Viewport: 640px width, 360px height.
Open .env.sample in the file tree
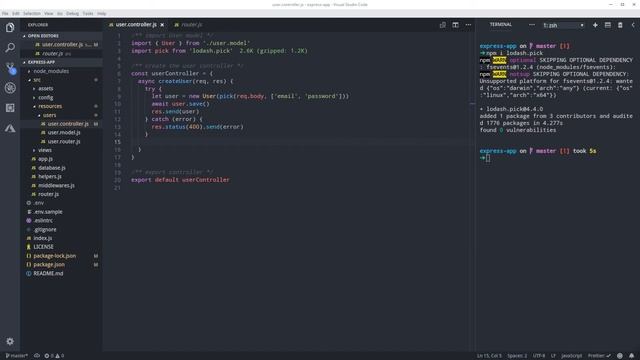47,212
